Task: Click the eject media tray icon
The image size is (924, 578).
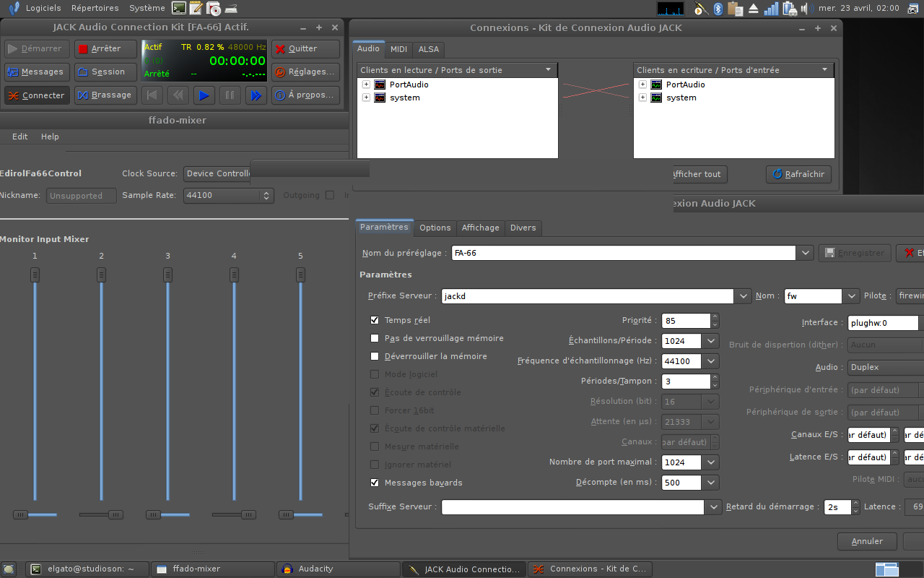Action: (754, 9)
